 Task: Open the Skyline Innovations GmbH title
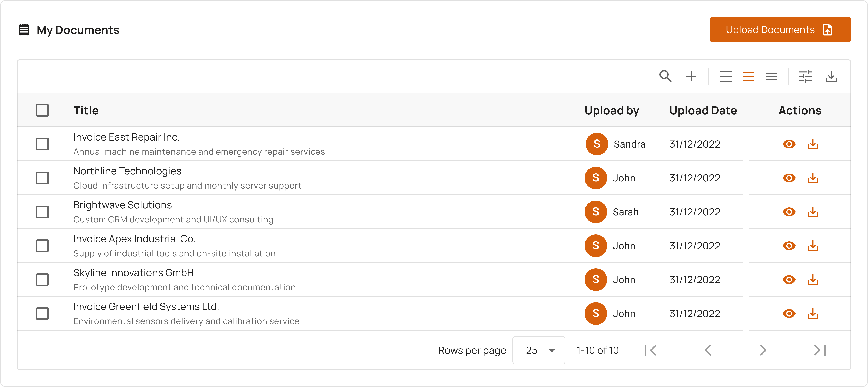[133, 273]
